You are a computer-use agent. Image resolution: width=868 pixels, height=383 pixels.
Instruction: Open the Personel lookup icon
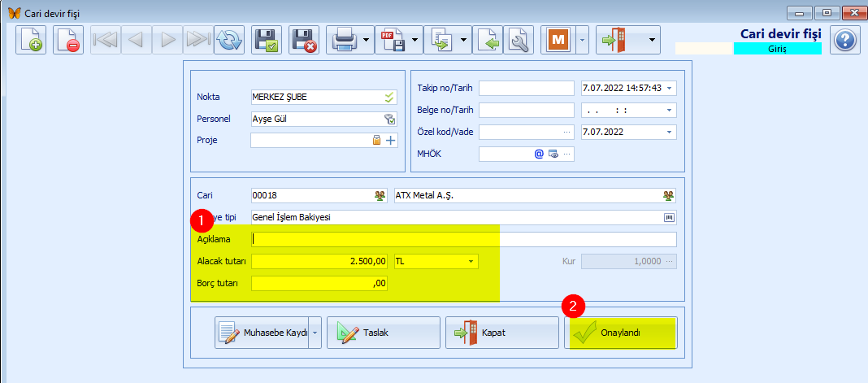coord(390,119)
